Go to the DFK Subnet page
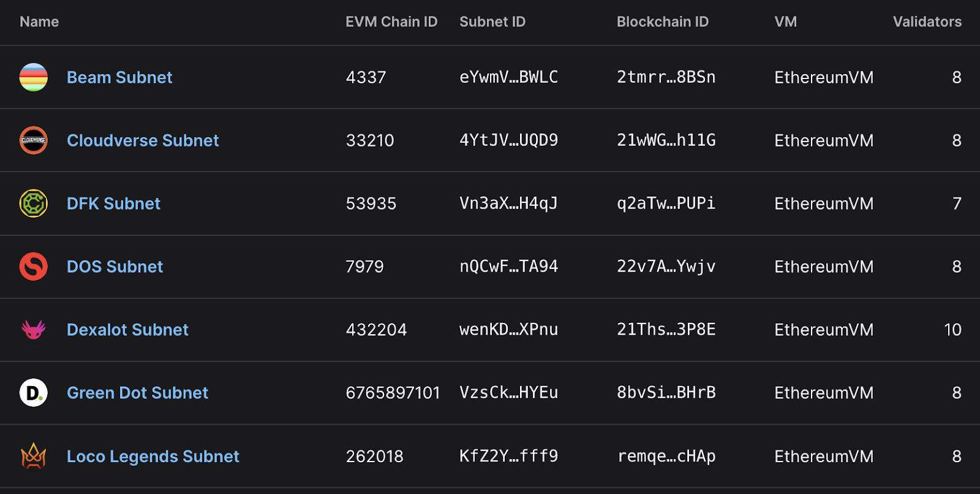 pos(113,203)
